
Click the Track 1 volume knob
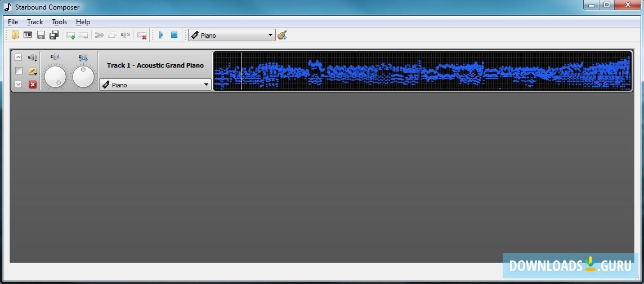(55, 77)
